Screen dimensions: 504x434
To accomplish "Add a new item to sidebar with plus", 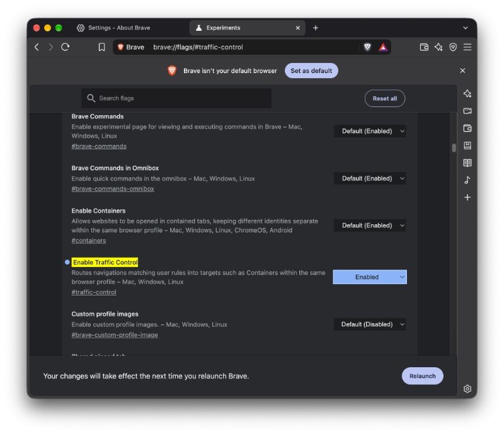I will coord(467,197).
